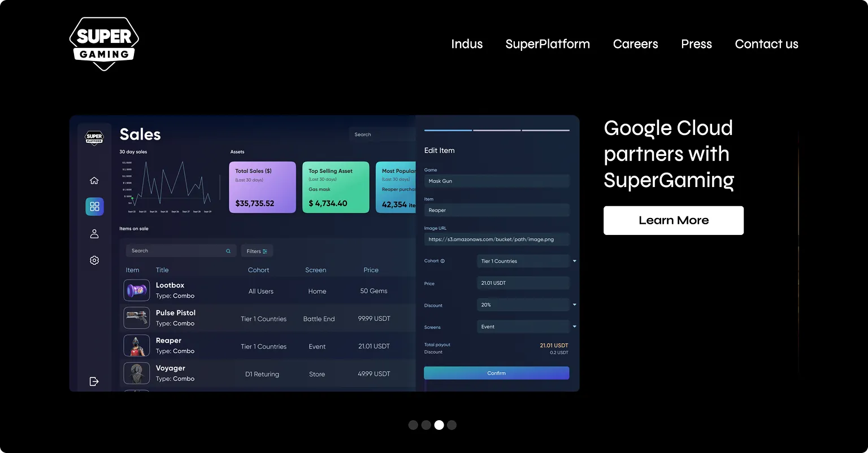Click the Price field 21.01 USDT
Viewport: 868px width, 453px height.
[x=523, y=283]
